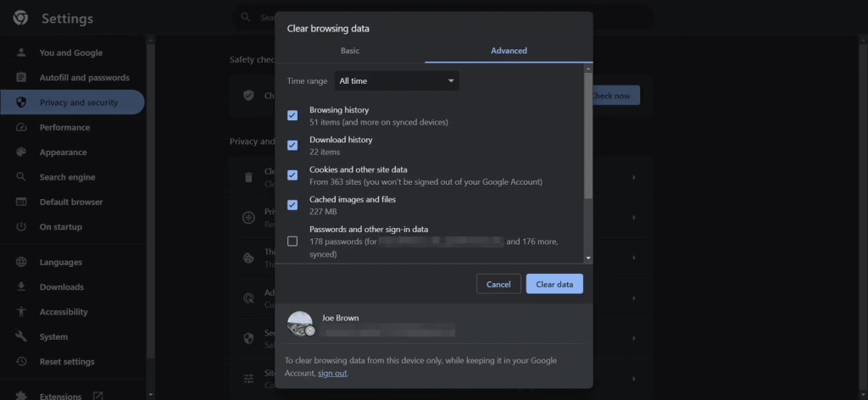Switch to the Basic tab
The width and height of the screenshot is (868, 400).
pyautogui.click(x=350, y=50)
